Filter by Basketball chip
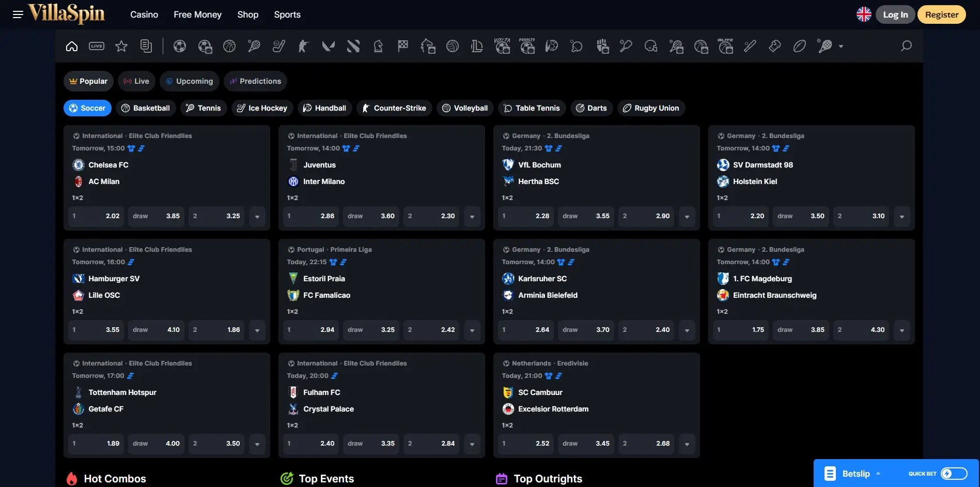980x487 pixels. [x=146, y=108]
